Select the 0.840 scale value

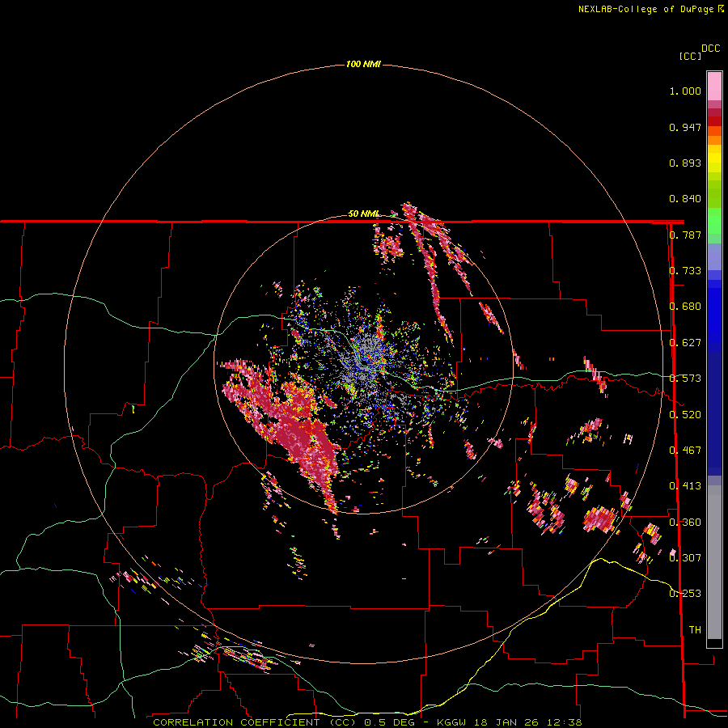click(x=685, y=199)
